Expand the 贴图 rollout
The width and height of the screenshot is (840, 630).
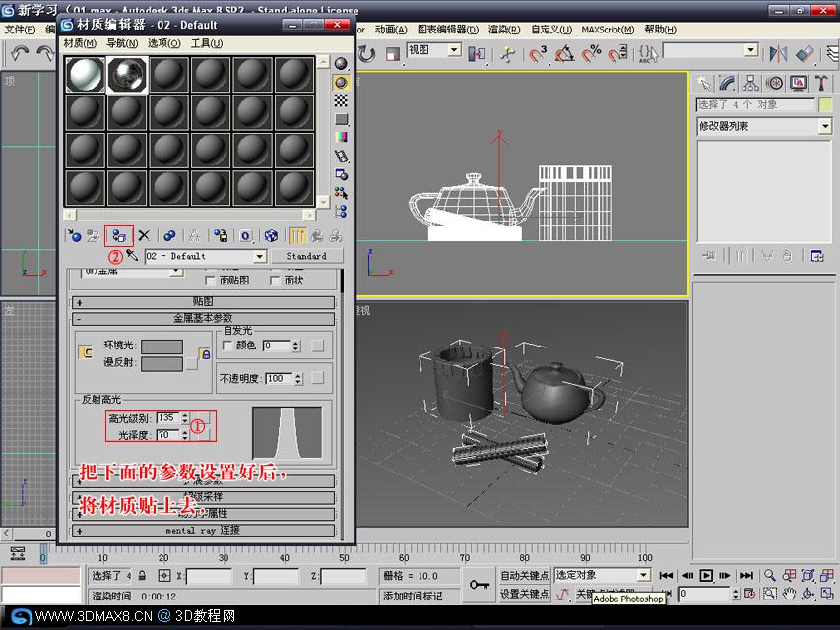(x=203, y=302)
